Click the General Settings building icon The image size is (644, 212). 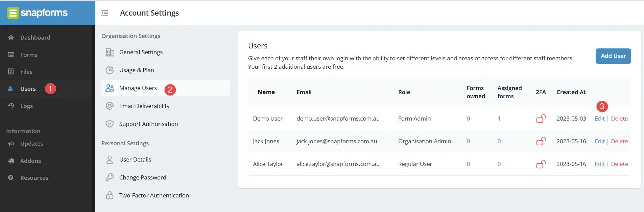[110, 52]
